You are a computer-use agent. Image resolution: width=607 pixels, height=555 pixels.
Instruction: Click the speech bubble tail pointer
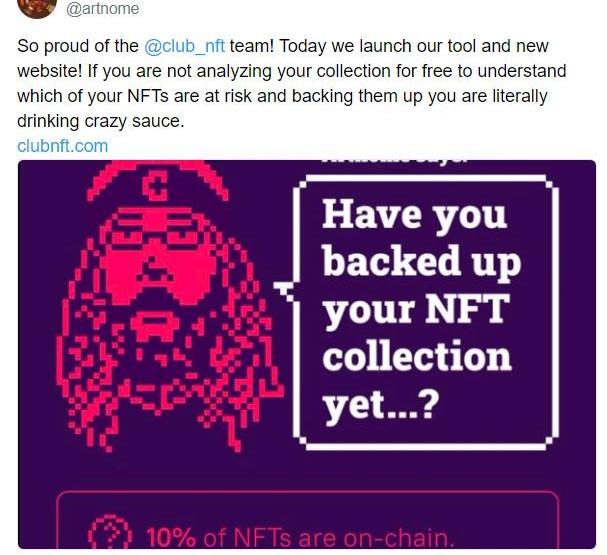click(x=285, y=288)
